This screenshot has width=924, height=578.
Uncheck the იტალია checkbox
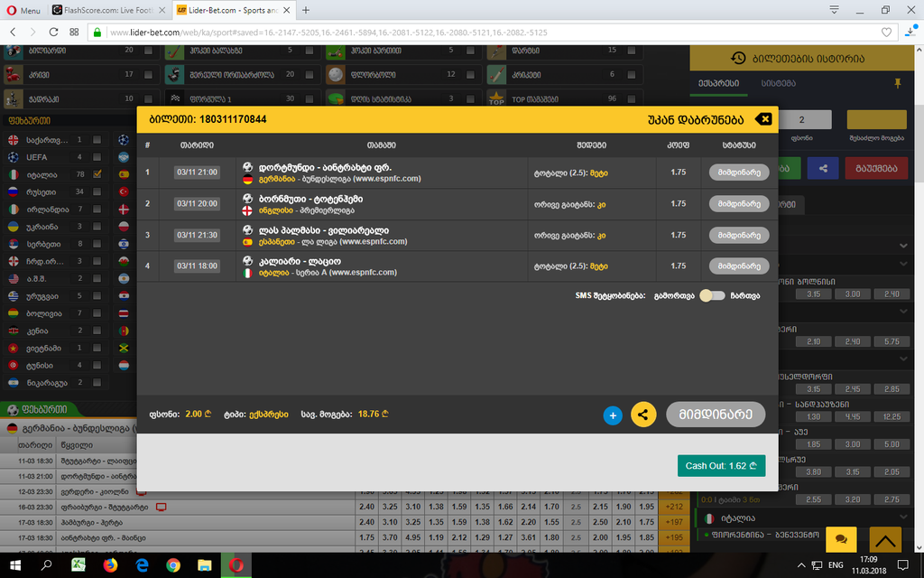(x=97, y=174)
